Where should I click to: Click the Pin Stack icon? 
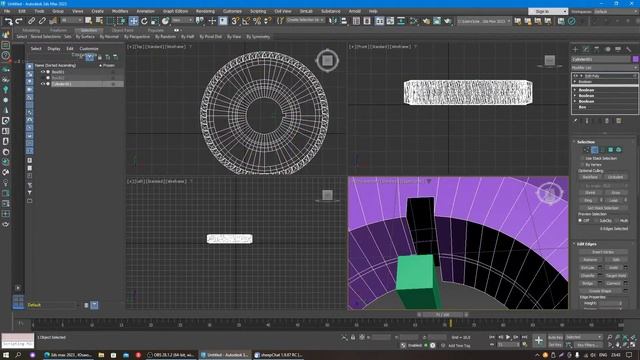[576, 121]
